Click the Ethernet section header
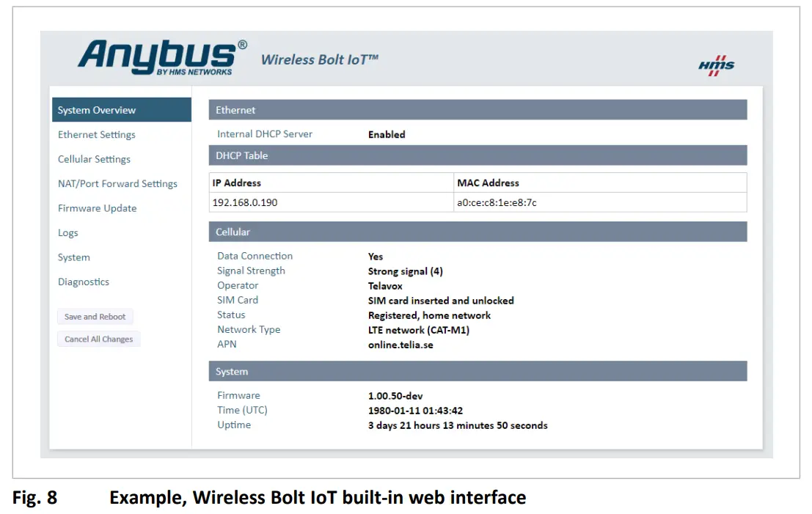This screenshot has height=514, width=812. (x=235, y=109)
